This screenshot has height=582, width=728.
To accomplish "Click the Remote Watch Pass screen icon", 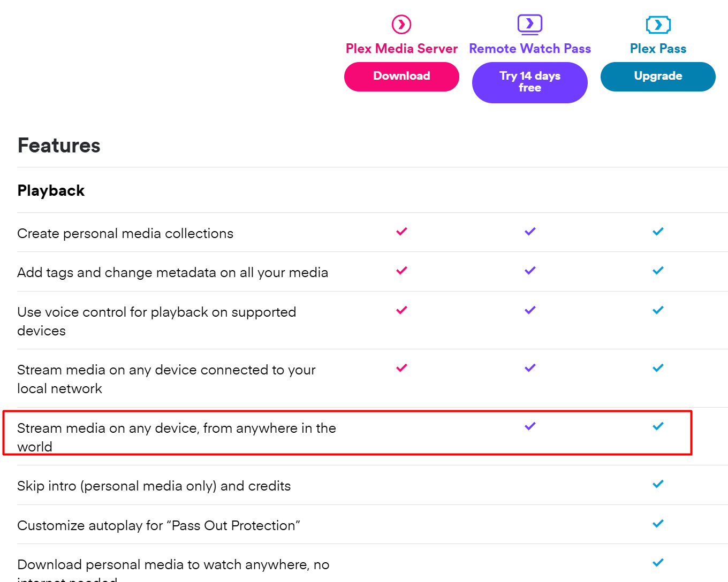I will [x=530, y=25].
